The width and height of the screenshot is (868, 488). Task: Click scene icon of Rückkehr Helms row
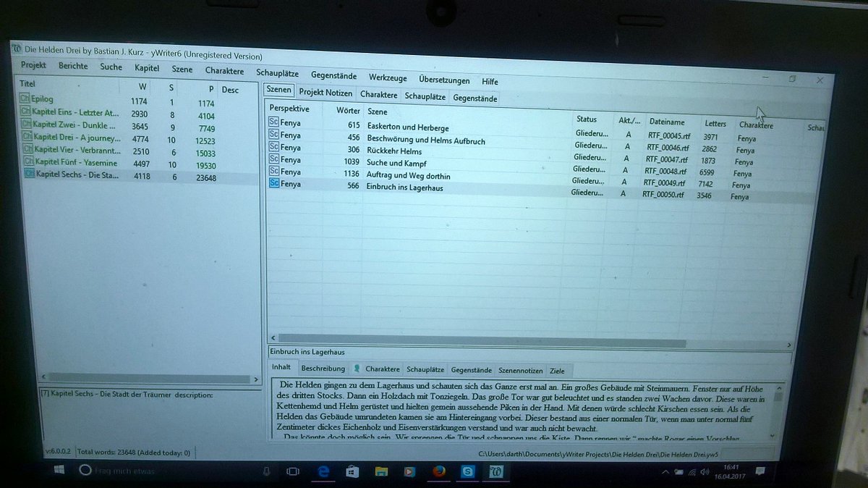274,147
